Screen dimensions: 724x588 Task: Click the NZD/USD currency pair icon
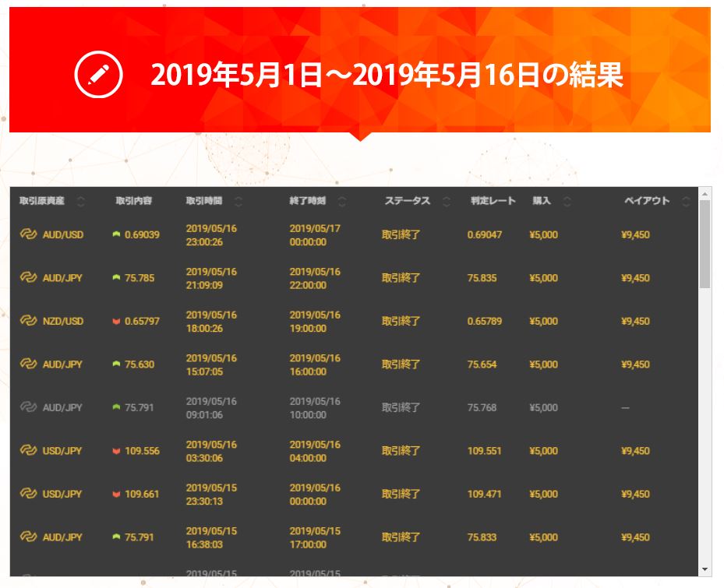pos(28,320)
